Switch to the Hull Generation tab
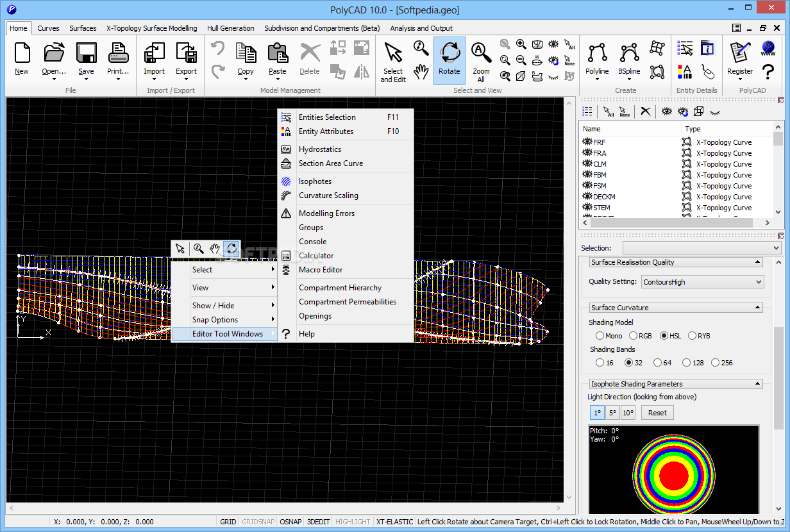This screenshot has height=532, width=790. (x=231, y=28)
